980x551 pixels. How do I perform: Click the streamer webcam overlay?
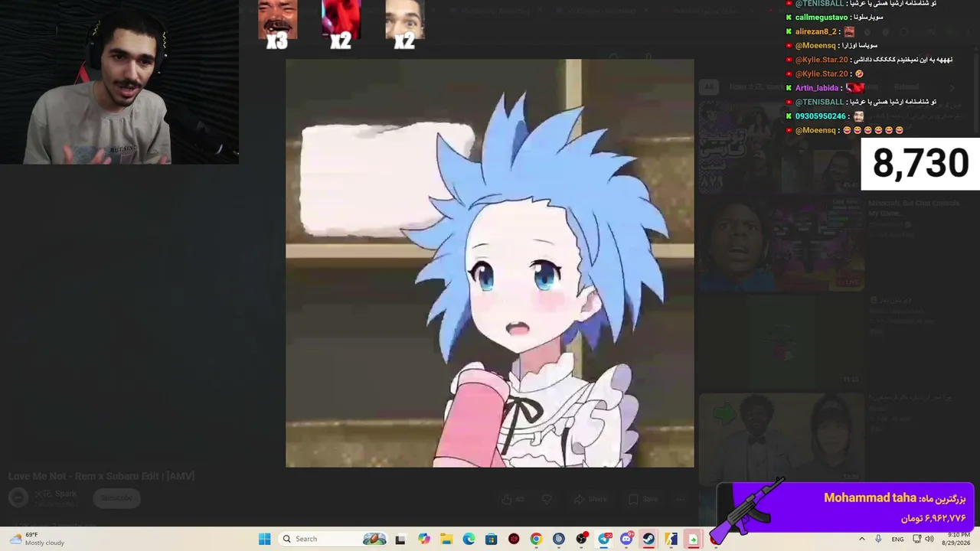pyautogui.click(x=119, y=82)
